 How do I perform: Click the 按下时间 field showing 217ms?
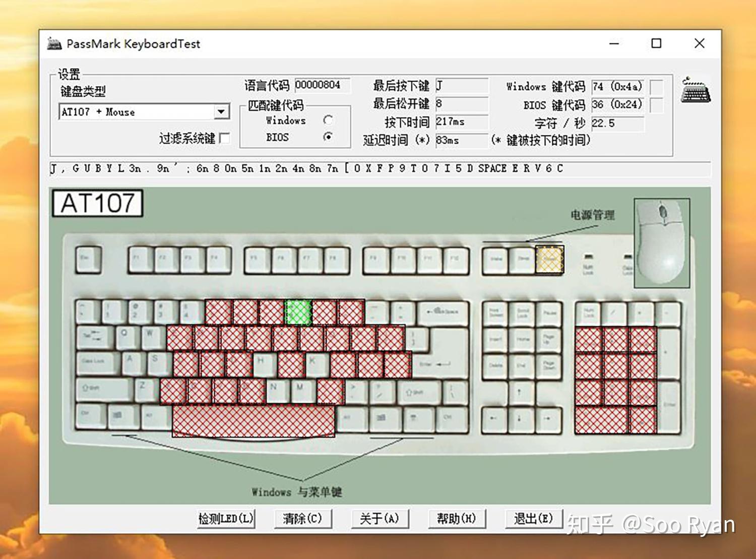click(x=462, y=121)
